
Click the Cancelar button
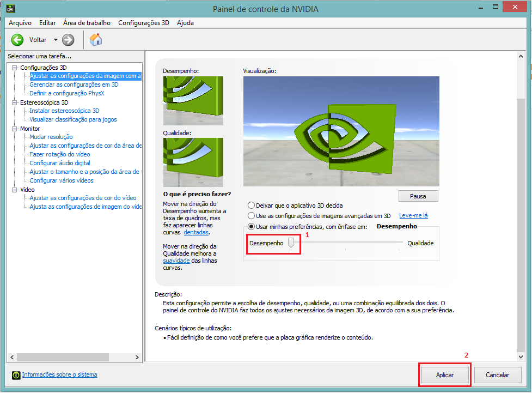pos(497,375)
